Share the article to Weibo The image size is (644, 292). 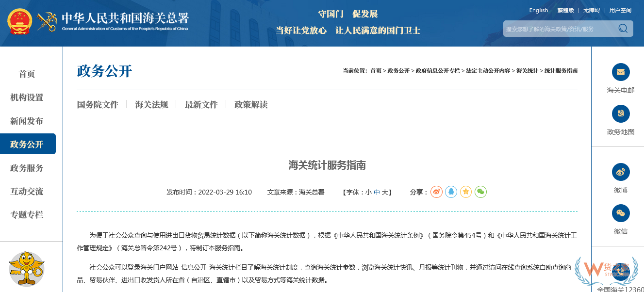pos(436,192)
